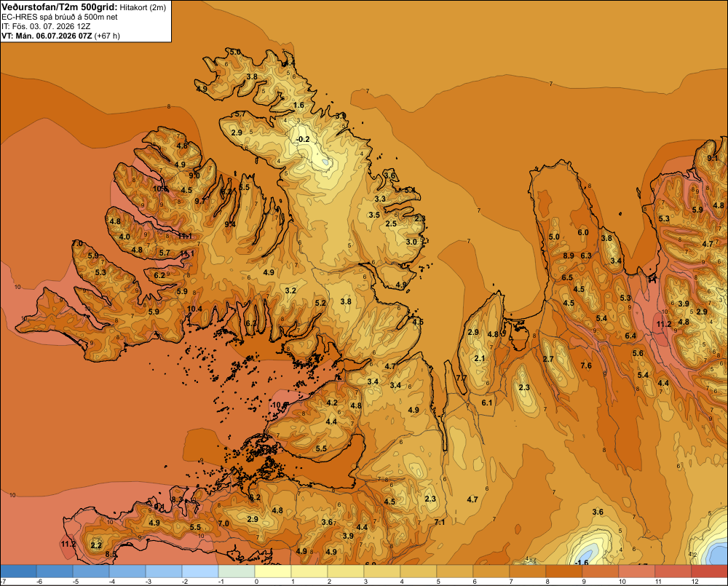Click the 9.4 temperature label in the fjord

[230, 224]
